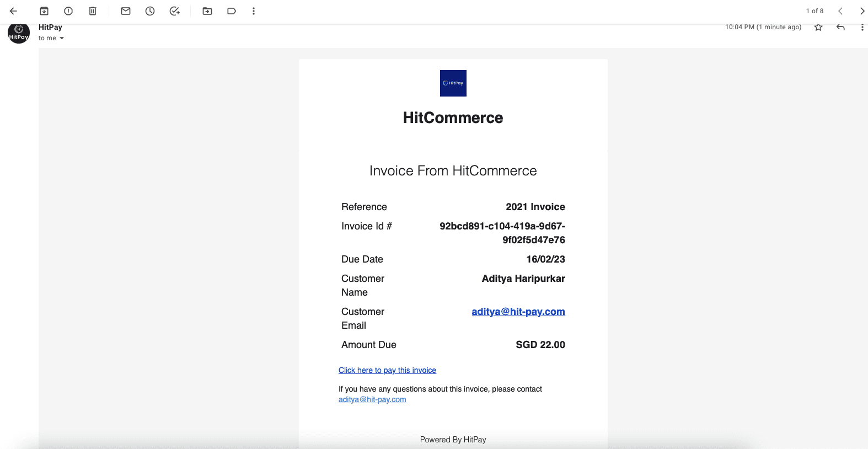Reply to the HitPay email
The width and height of the screenshot is (868, 449).
point(840,27)
